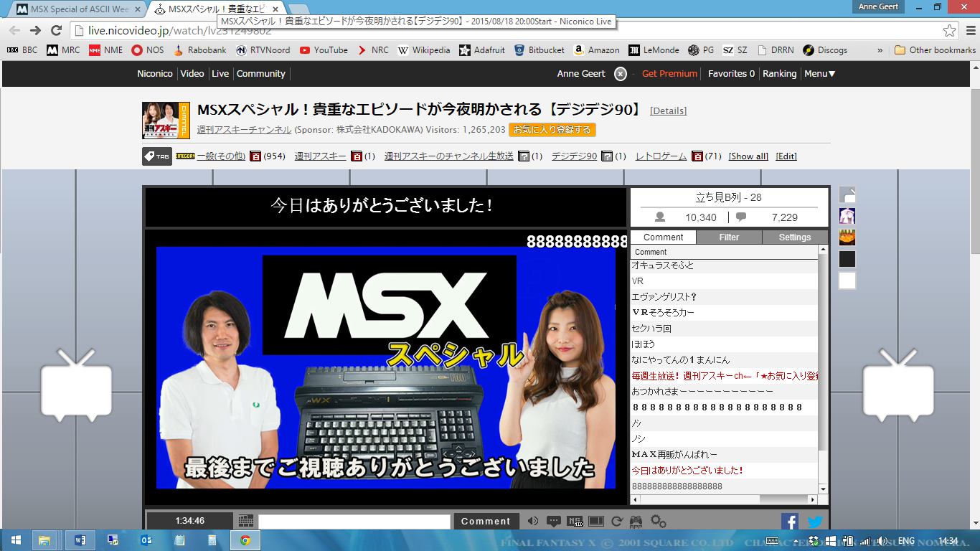Open player settings gears icon
The width and height of the screenshot is (980, 551).
pos(659,522)
